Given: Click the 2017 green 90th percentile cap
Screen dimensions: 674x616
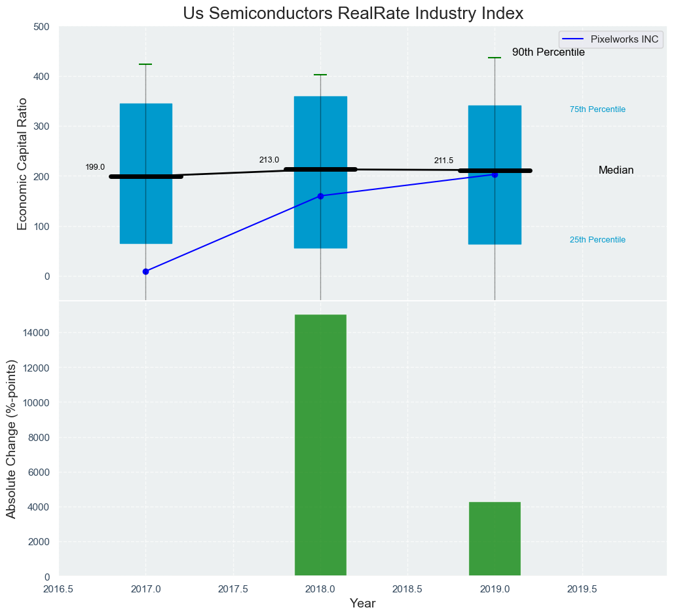Looking at the screenshot, I should point(145,64).
